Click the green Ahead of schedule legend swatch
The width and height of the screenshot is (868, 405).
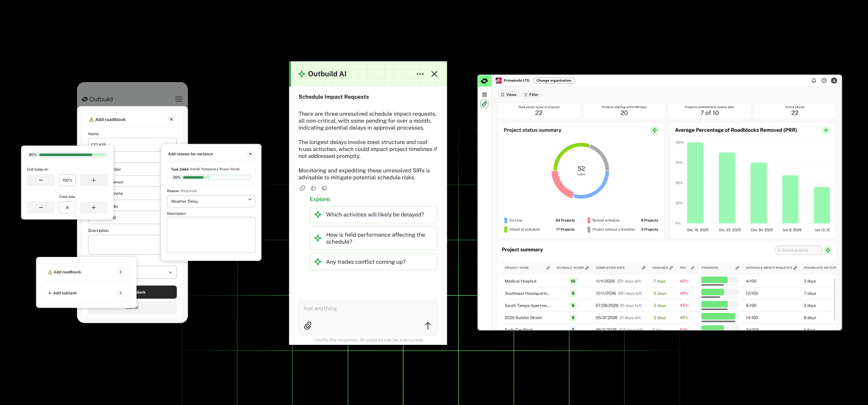coord(506,230)
